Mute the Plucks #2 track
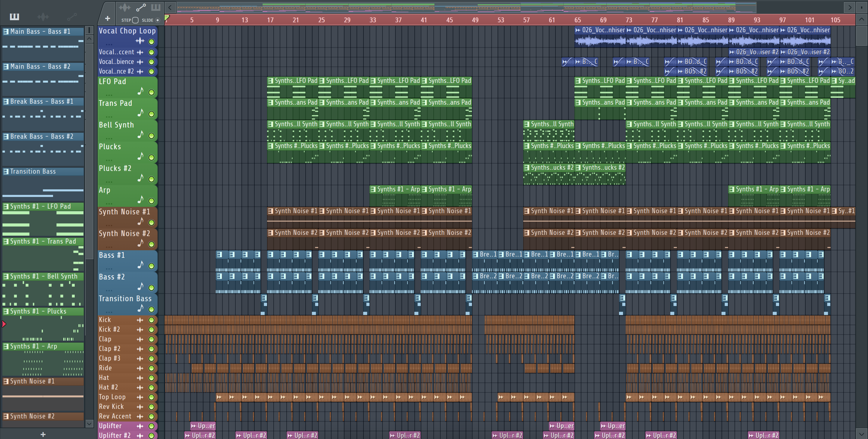 click(152, 179)
